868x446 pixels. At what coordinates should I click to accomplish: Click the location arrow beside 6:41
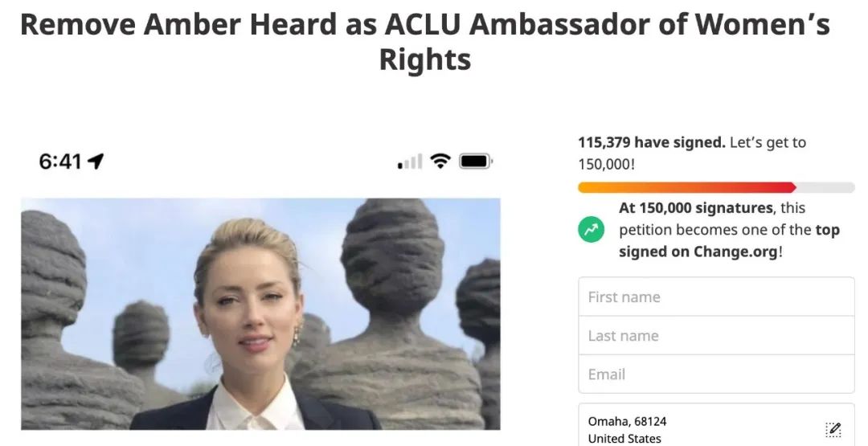pyautogui.click(x=96, y=161)
